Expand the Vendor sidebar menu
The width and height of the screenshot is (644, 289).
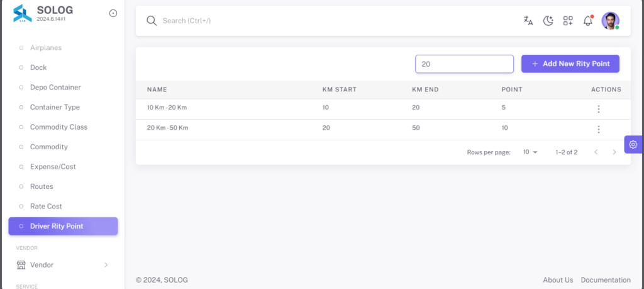(63, 264)
